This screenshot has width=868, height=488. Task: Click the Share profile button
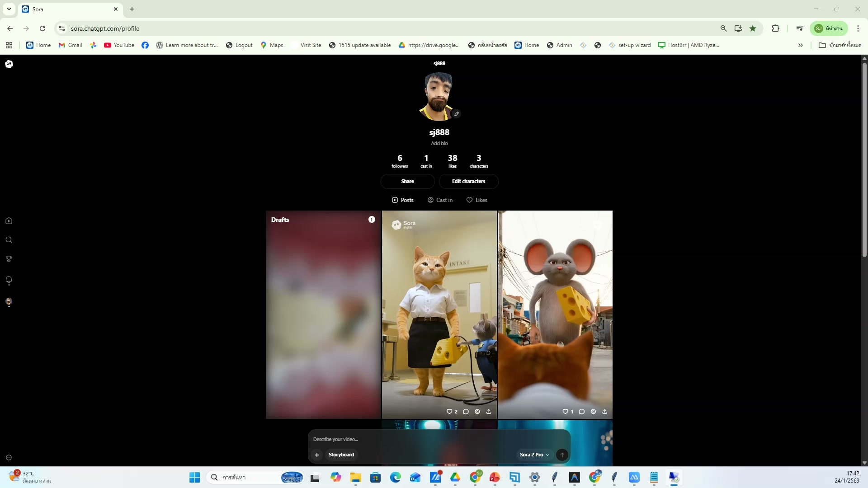407,181
